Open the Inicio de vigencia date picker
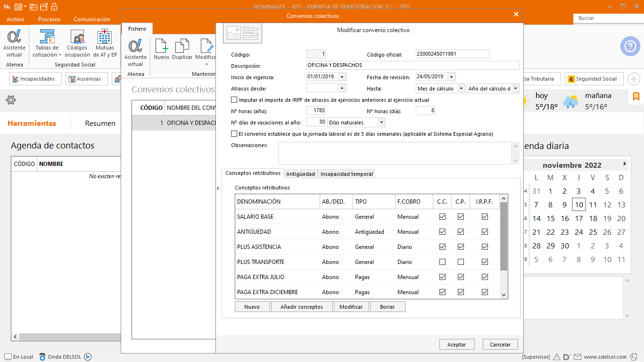644x362 pixels. 342,77
